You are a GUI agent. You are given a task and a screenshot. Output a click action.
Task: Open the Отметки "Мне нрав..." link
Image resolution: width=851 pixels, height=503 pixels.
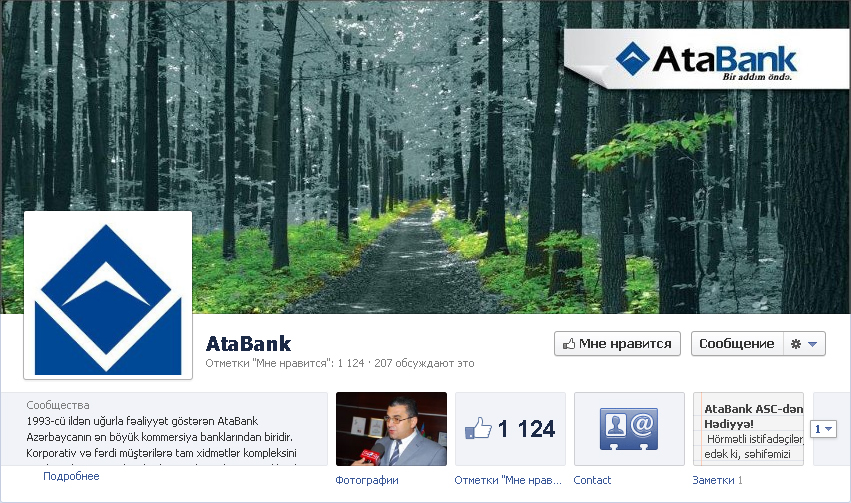[507, 480]
